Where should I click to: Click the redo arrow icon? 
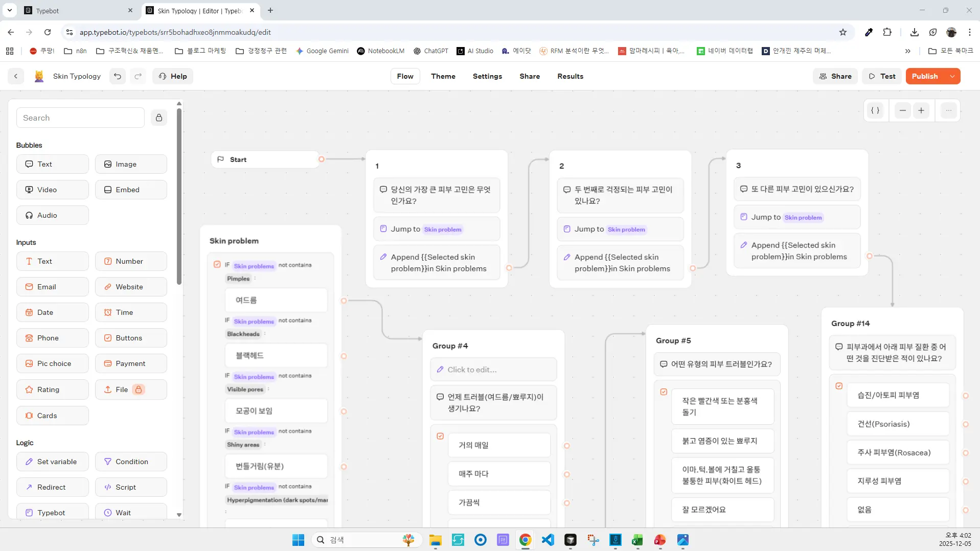138,76
